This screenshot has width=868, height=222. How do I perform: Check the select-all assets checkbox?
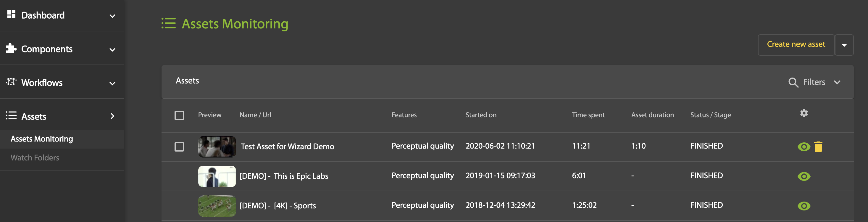(x=179, y=115)
